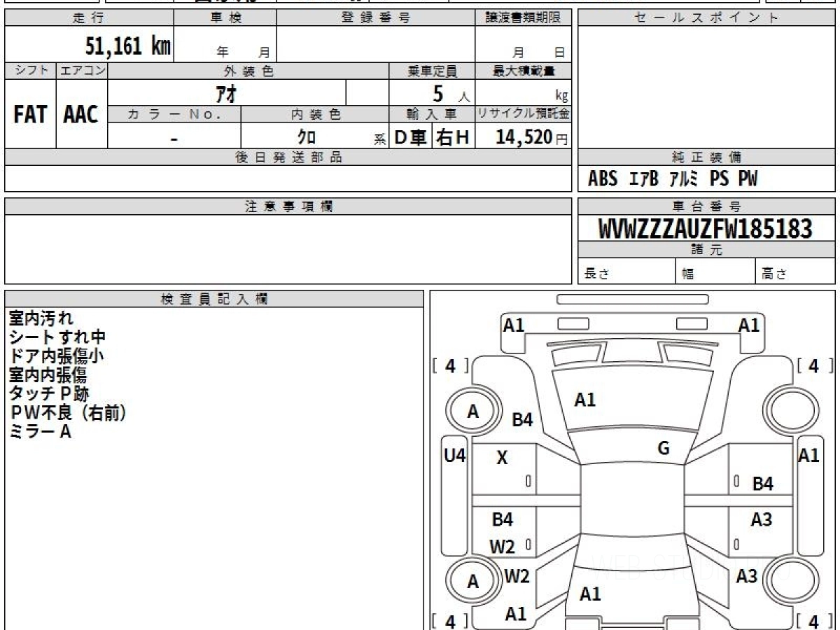Click the 諸元 header
The height and width of the screenshot is (630, 840).
coord(706,250)
